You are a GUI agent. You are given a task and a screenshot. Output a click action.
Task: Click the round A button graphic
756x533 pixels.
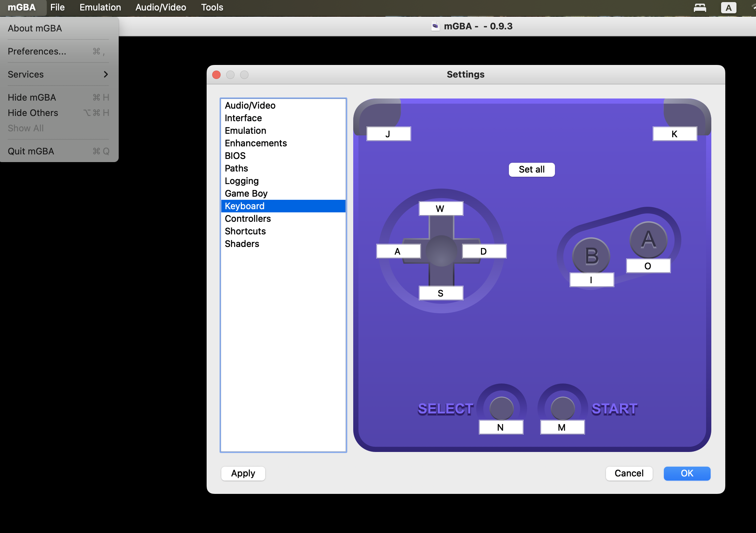(x=648, y=240)
